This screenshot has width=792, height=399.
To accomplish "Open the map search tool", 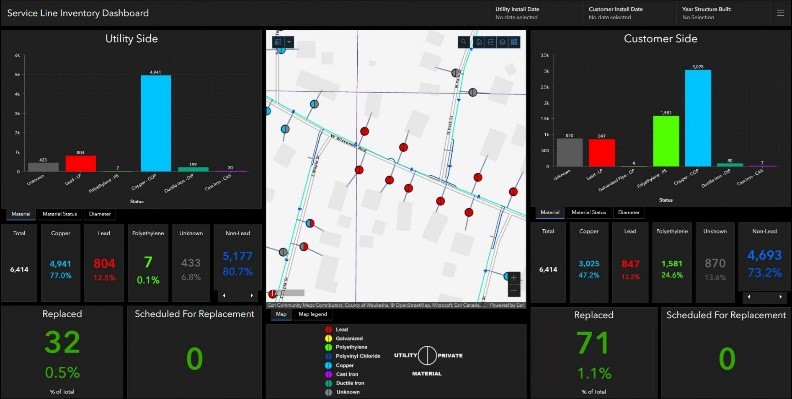I will click(464, 42).
